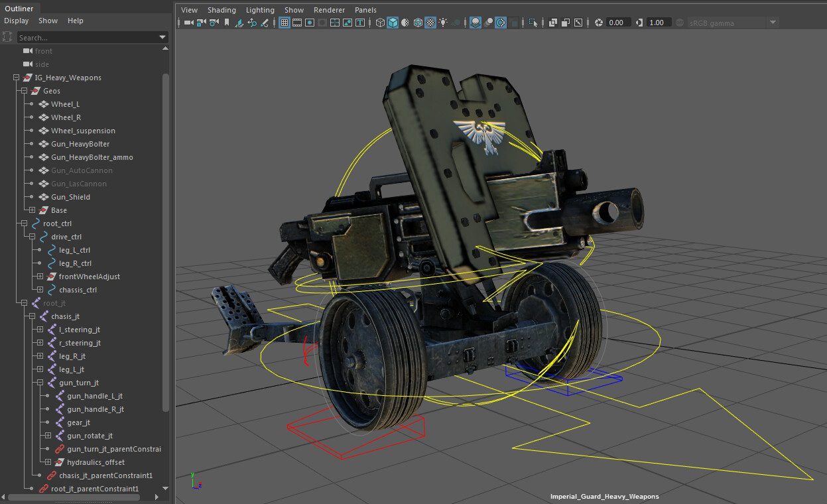Open the Display menu in the Outliner
This screenshot has width=827, height=504.
(17, 21)
